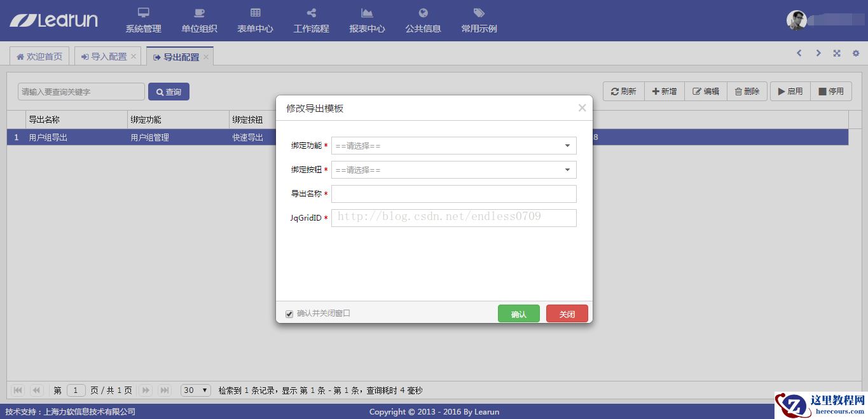The image size is (868, 419).
Task: Expand the 绑定功能 dropdown
Action: pyautogui.click(x=454, y=146)
